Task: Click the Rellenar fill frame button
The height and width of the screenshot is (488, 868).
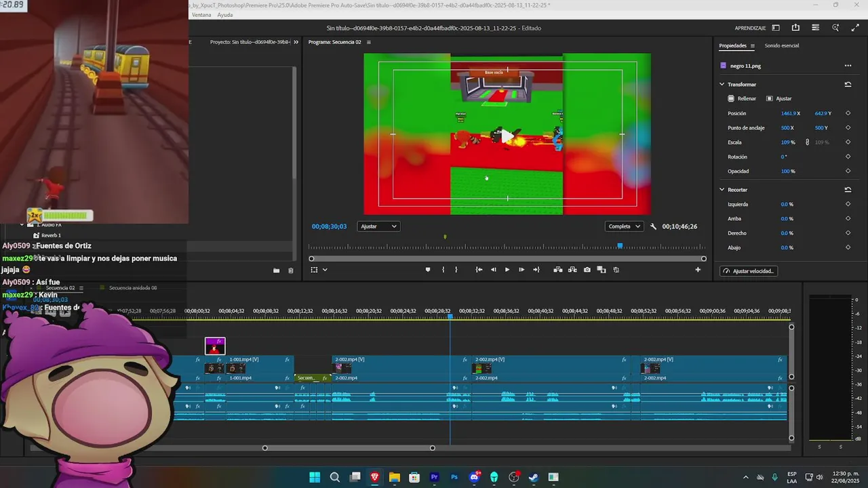Action: 742,98
